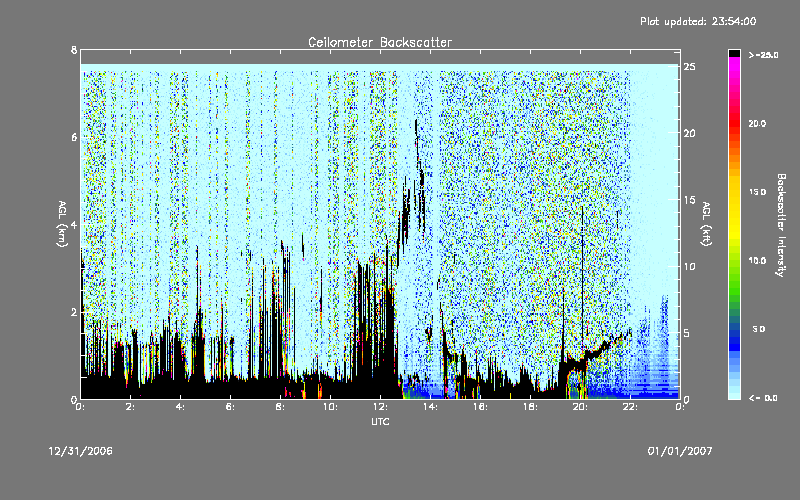Click the 15 kft tick on right axis
The image size is (800, 500).
click(690, 199)
